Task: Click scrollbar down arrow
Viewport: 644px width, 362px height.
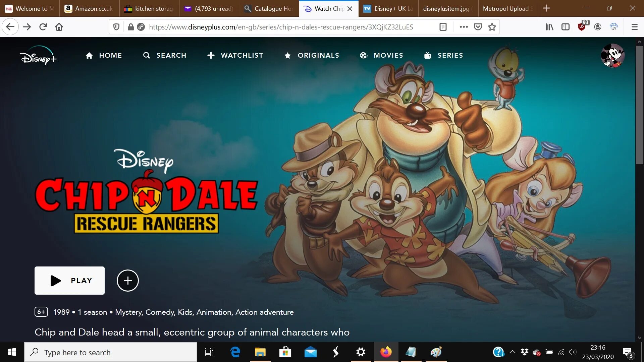Action: click(639, 337)
